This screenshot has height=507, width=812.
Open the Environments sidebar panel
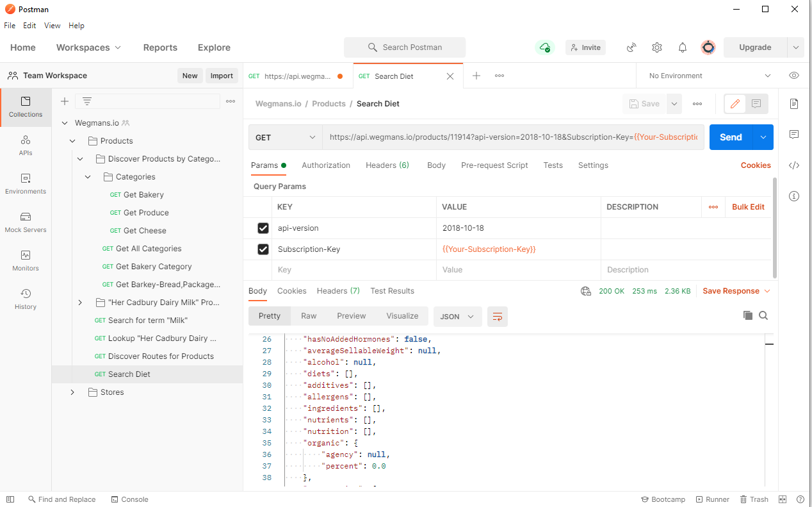[26, 184]
